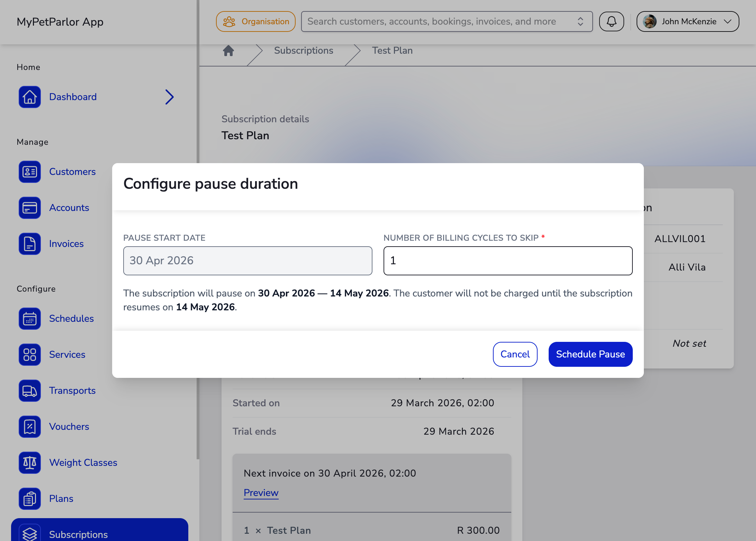Screen dimensions: 756x541
Task: Expand the Dashboard chevron arrow
Action: (x=169, y=97)
